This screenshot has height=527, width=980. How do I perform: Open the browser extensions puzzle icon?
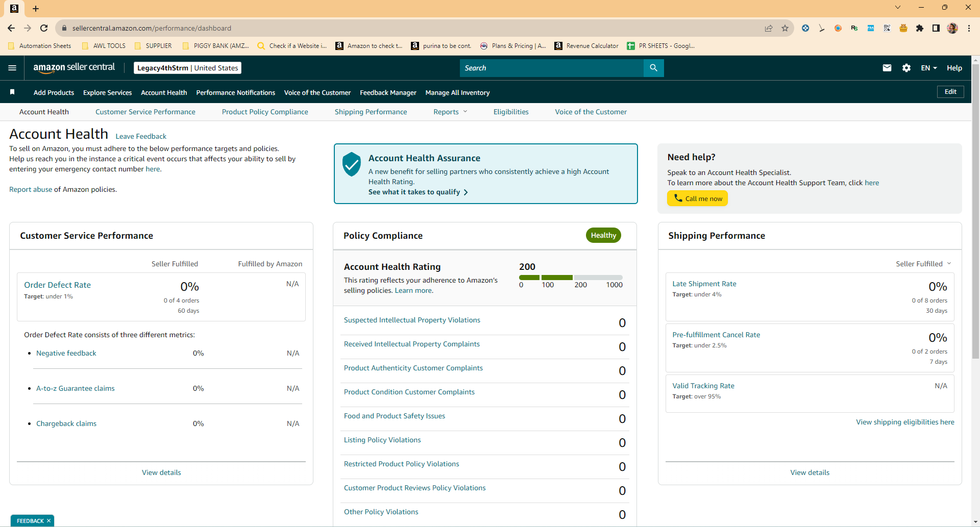pyautogui.click(x=920, y=28)
